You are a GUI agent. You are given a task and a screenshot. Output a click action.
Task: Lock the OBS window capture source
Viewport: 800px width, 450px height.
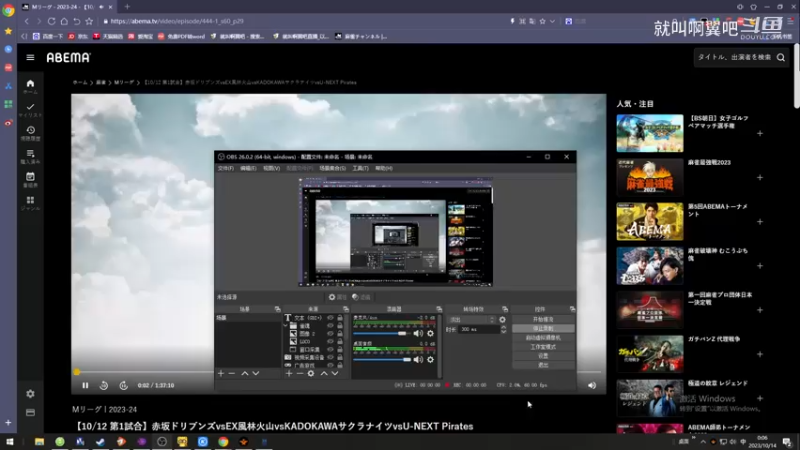(x=340, y=349)
